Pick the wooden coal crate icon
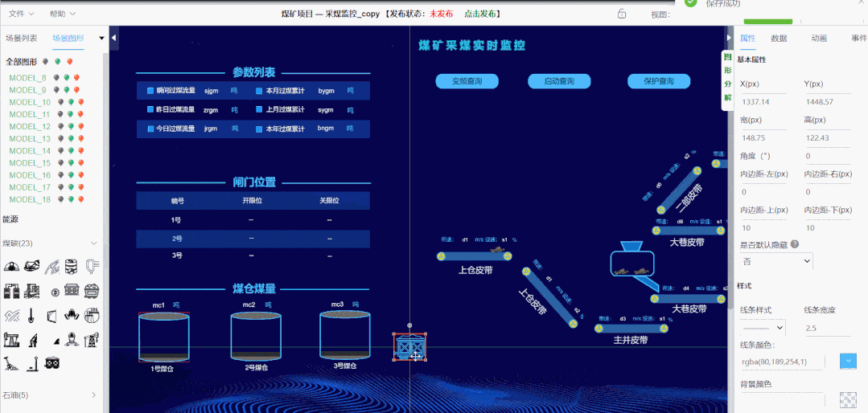The image size is (868, 413). pos(72,290)
